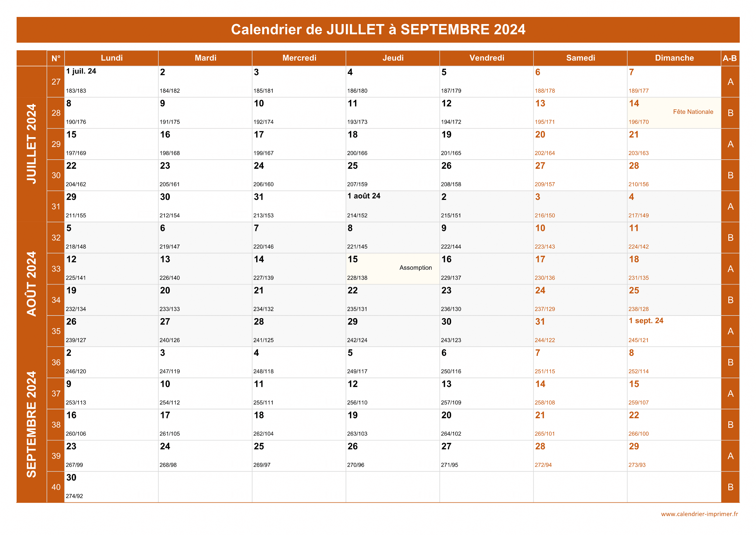The height and width of the screenshot is (535, 756).
Task: Click the Lundi column header
Action: tap(111, 58)
